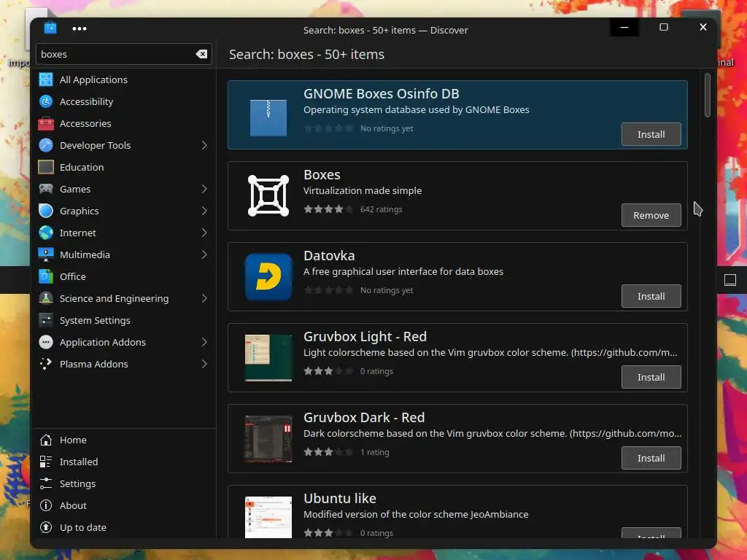Screen dimensions: 747x560
Task: Click the Application Addons icon
Action: (x=46, y=343)
